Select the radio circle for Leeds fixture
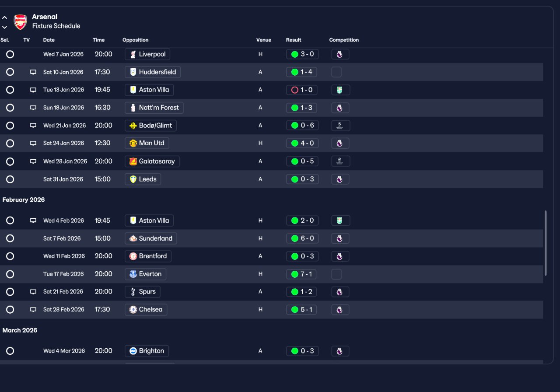 pos(10,179)
